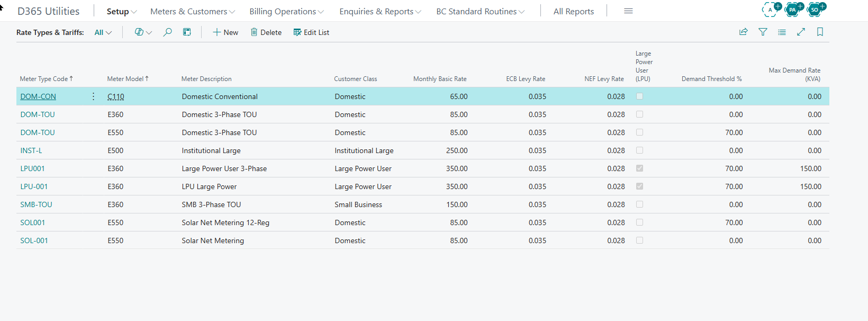Expand page with the arrows icon
Image resolution: width=868 pixels, height=321 pixels.
tap(801, 32)
